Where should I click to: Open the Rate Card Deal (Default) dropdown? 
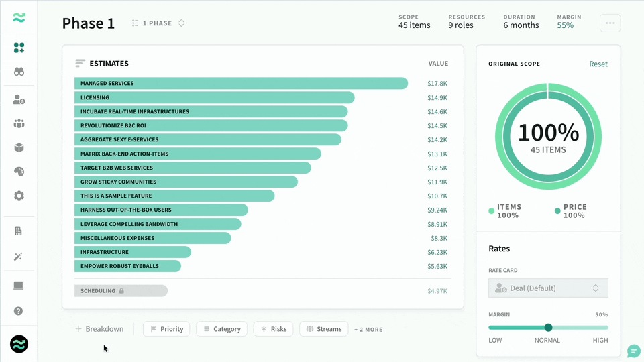point(548,288)
